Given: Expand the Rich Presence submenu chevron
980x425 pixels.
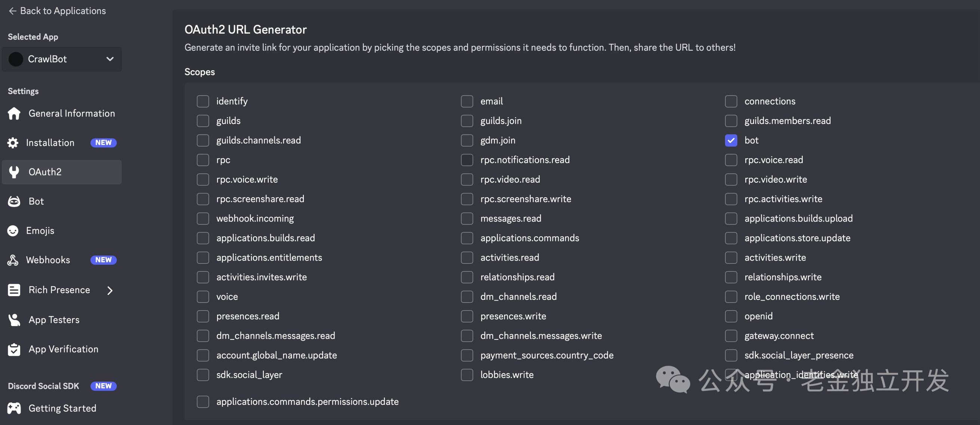Looking at the screenshot, I should coord(110,291).
